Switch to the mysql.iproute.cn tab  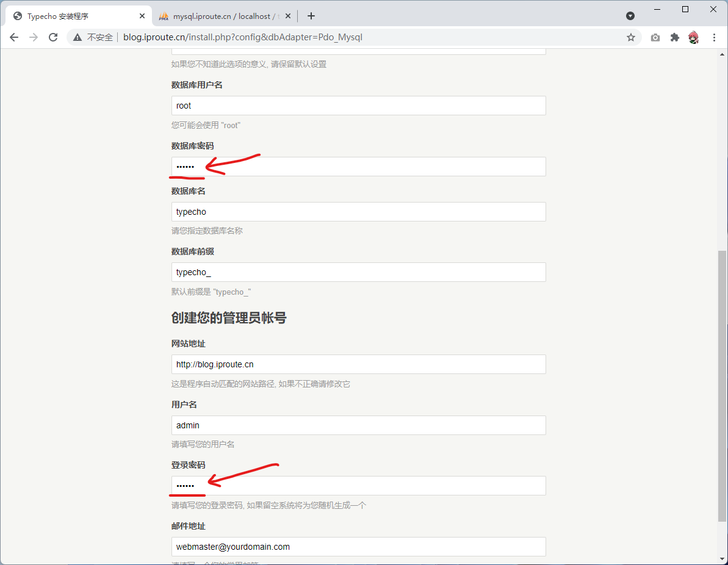pos(225,16)
